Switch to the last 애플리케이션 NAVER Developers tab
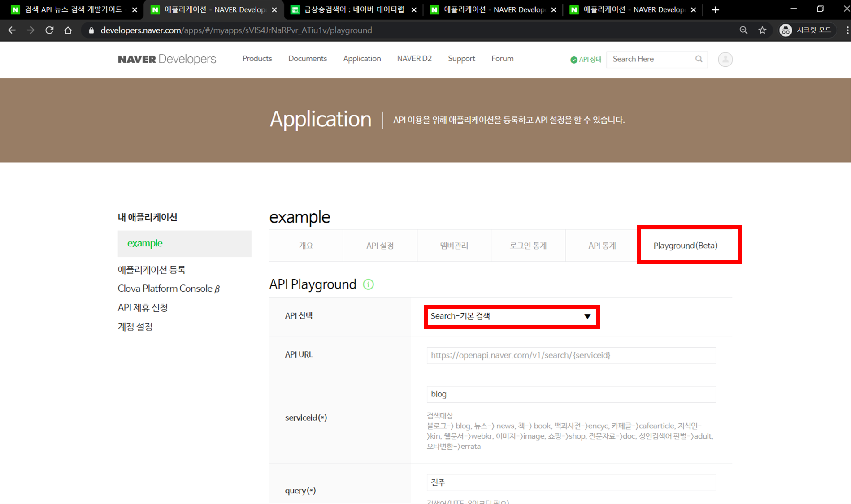This screenshot has height=504, width=851. click(x=634, y=9)
